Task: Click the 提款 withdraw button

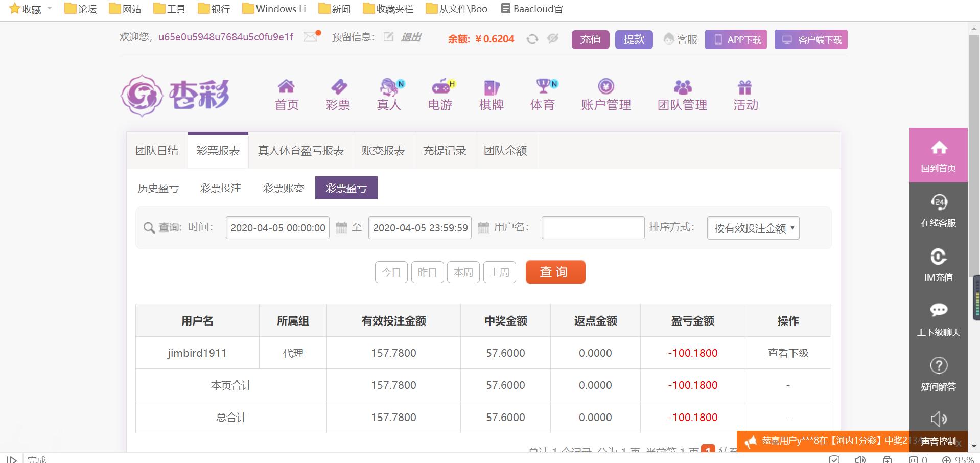Action: pyautogui.click(x=634, y=39)
